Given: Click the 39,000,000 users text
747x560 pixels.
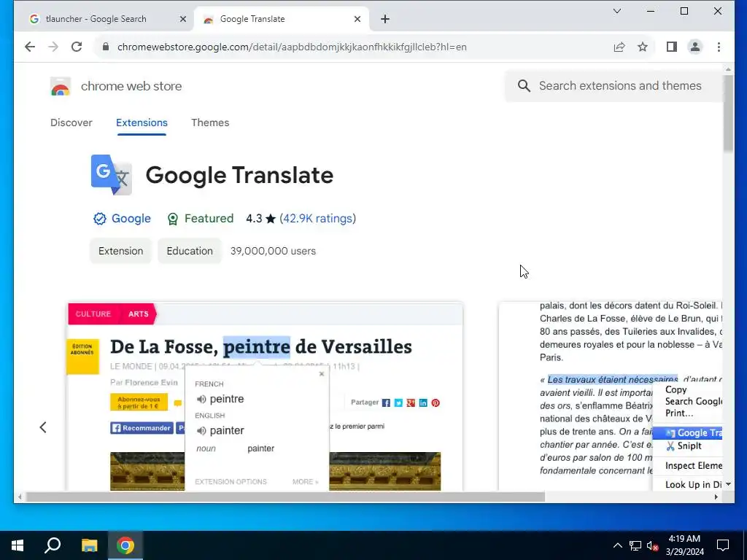Looking at the screenshot, I should [x=273, y=251].
